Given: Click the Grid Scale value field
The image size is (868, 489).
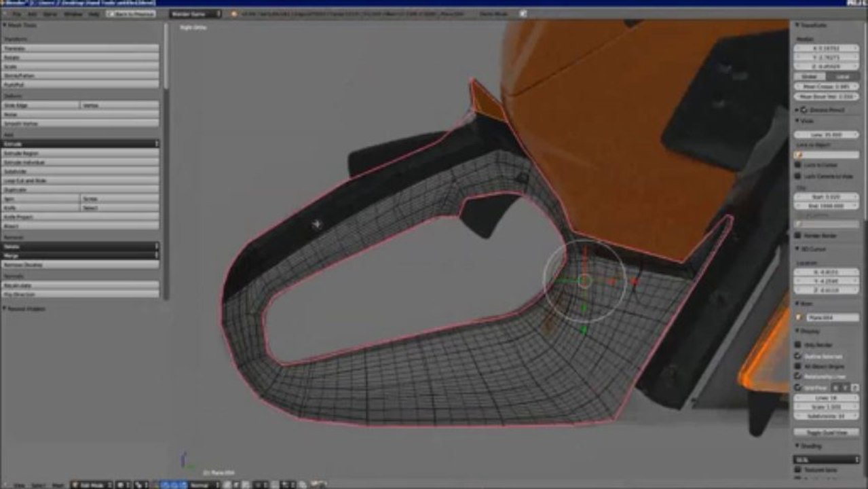Looking at the screenshot, I should point(827,407).
